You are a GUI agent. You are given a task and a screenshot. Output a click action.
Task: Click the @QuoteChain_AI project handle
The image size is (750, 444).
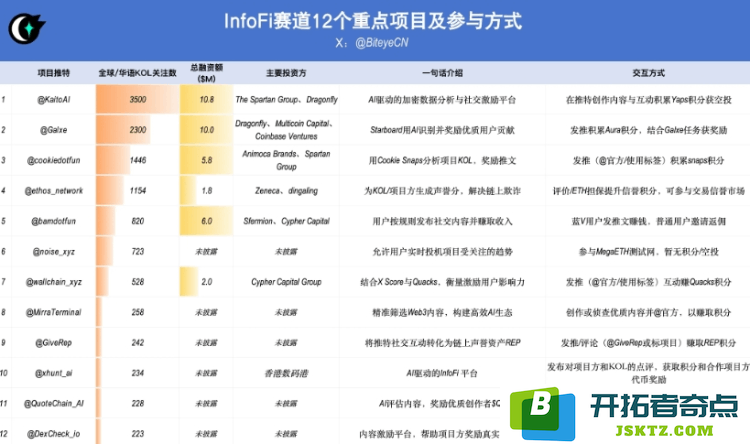point(54,403)
